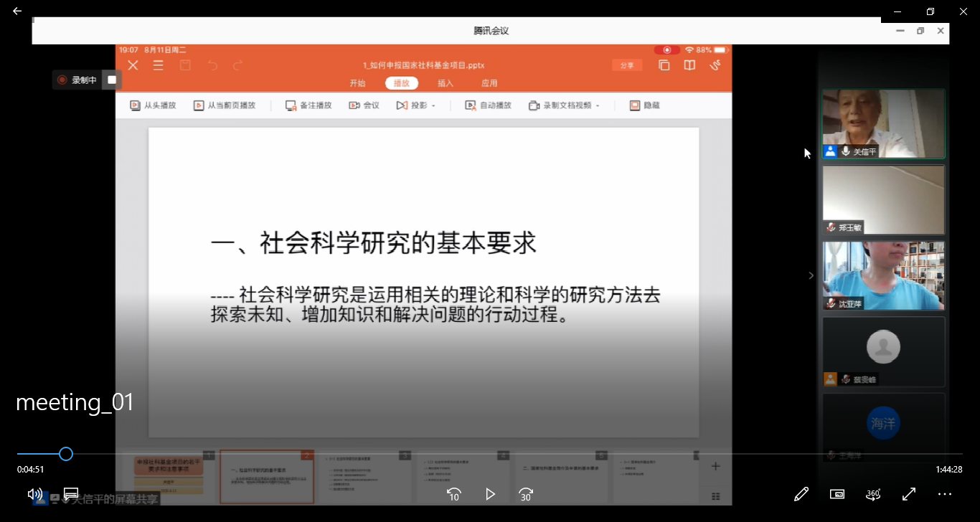Stop recording using the 录制中 square
Image resolution: width=980 pixels, height=522 pixels.
pyautogui.click(x=112, y=80)
